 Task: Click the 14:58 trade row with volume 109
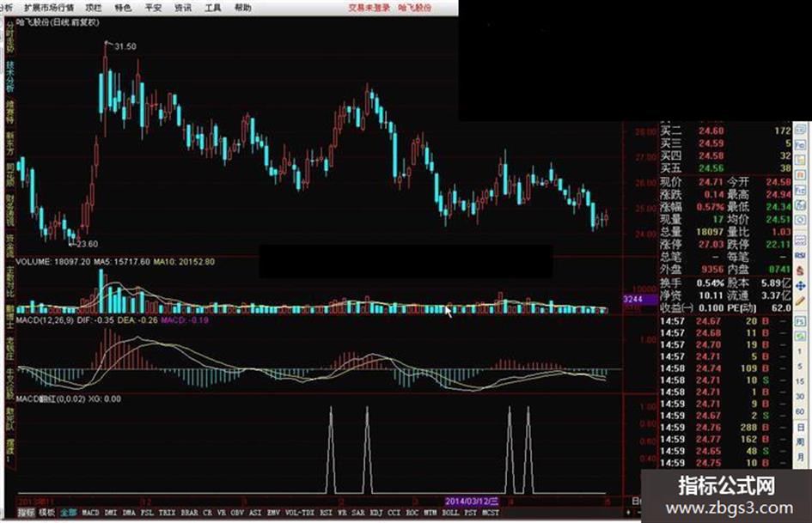click(x=725, y=368)
